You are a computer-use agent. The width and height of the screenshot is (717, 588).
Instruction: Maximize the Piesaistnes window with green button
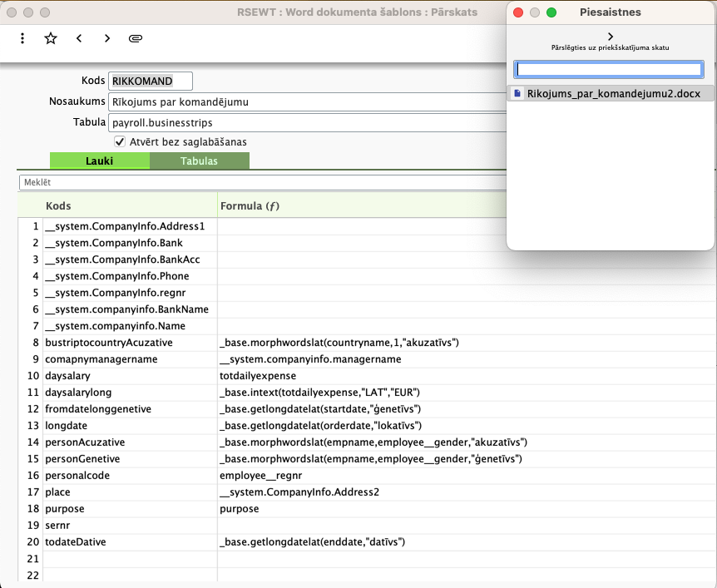click(x=551, y=12)
